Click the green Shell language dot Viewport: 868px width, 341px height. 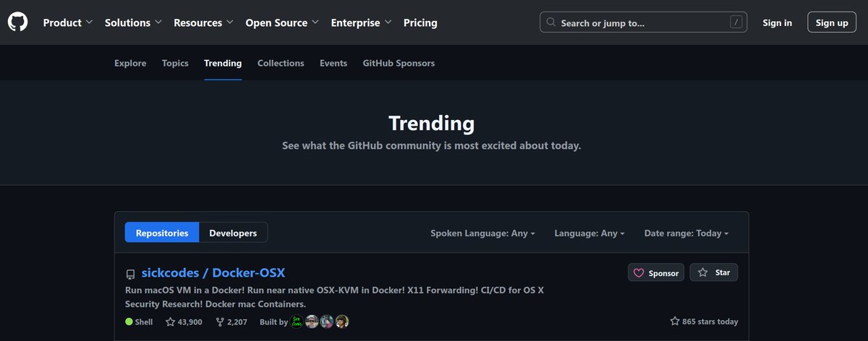tap(129, 321)
